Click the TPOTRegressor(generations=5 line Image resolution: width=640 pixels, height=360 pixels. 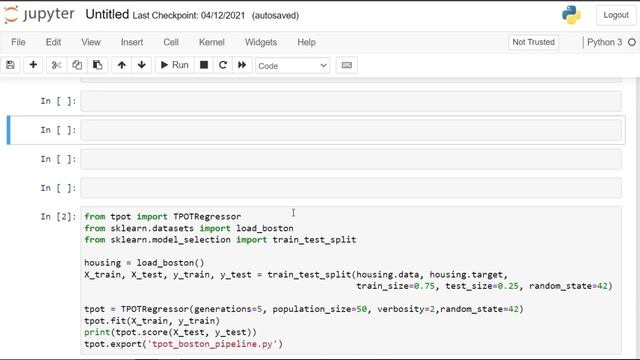click(x=304, y=309)
